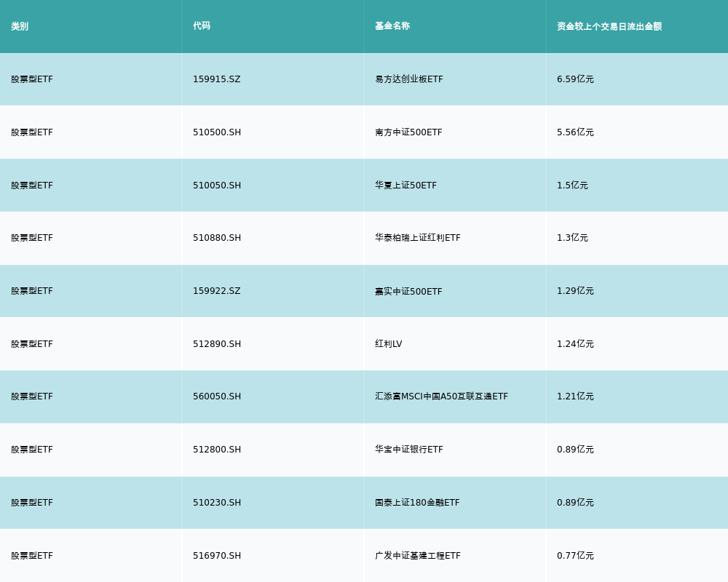Image resolution: width=728 pixels, height=582 pixels.
Task: Click 股票型ETF in the 159922.SZ row
Action: [32, 291]
